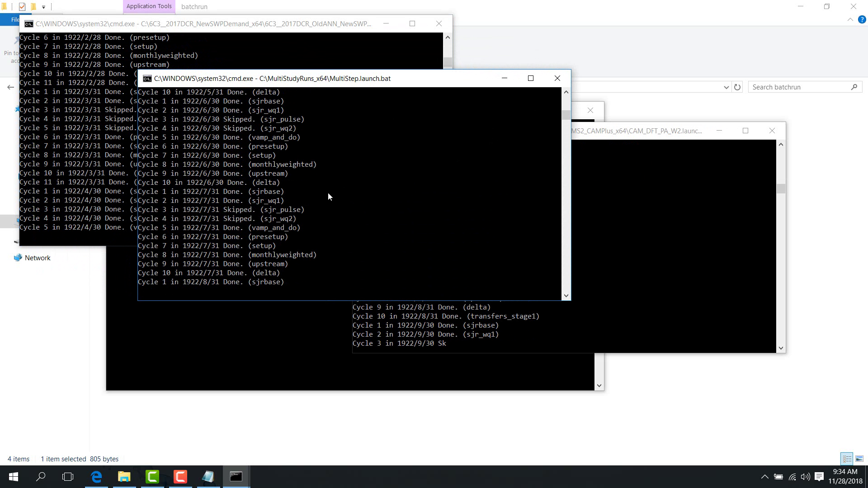
Task: Close the partially hidden cmd window behind MultiStep
Action: tap(590, 110)
